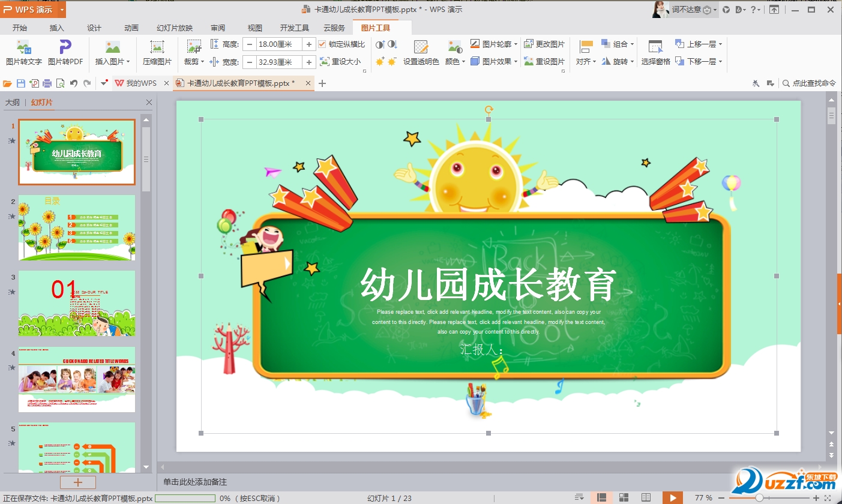The width and height of the screenshot is (842, 504).
Task: Click the new tab plus button
Action: point(322,83)
